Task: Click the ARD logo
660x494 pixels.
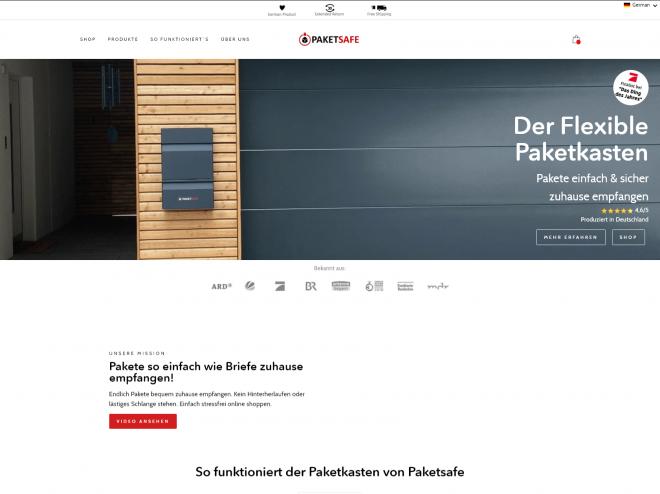Action: pyautogui.click(x=221, y=287)
